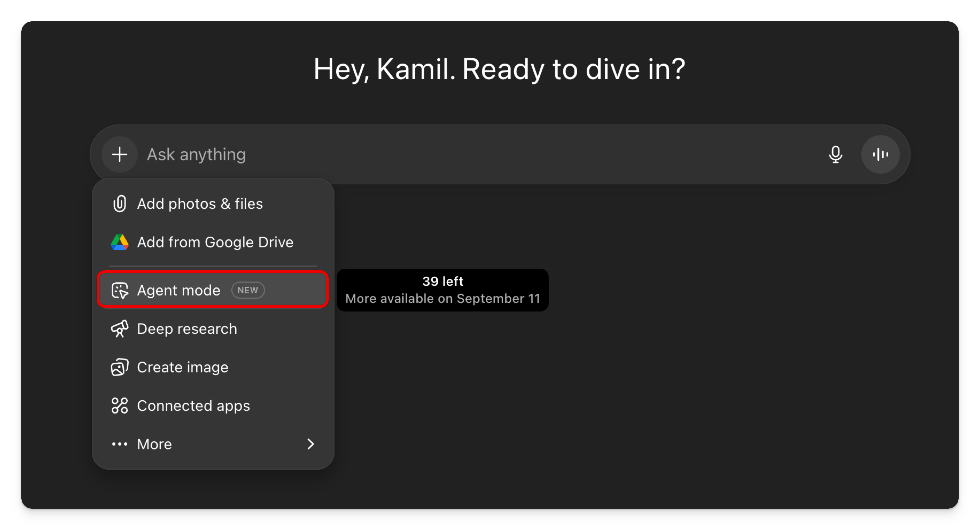The height and width of the screenshot is (530, 980).
Task: Expand the More submenu chevron
Action: [310, 444]
